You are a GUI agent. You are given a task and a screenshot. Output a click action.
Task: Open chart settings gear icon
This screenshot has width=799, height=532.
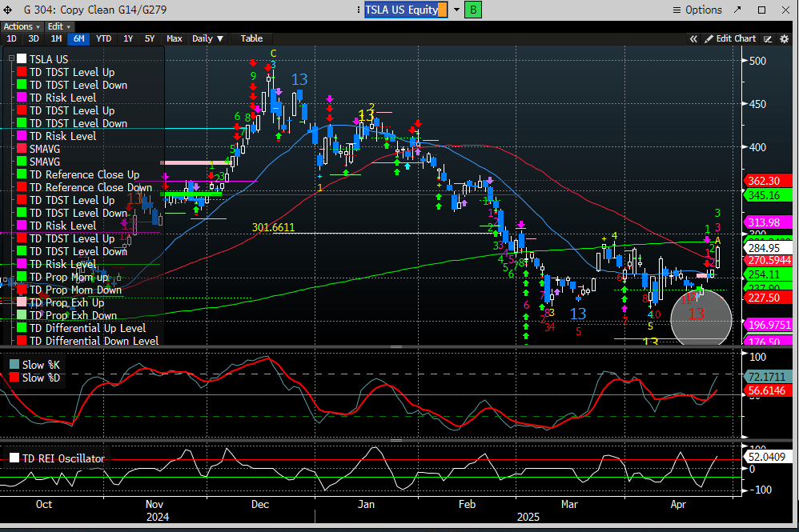[x=783, y=38]
